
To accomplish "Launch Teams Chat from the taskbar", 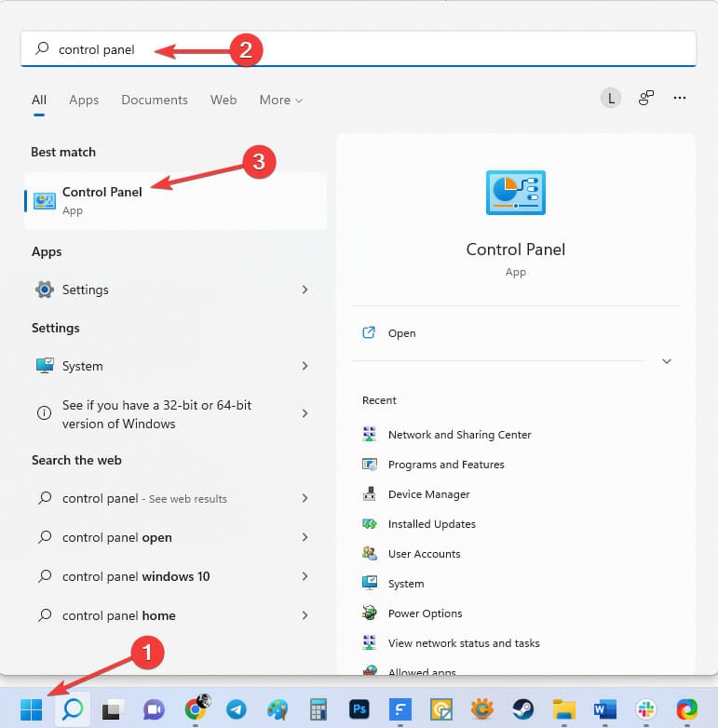I will coord(155,709).
